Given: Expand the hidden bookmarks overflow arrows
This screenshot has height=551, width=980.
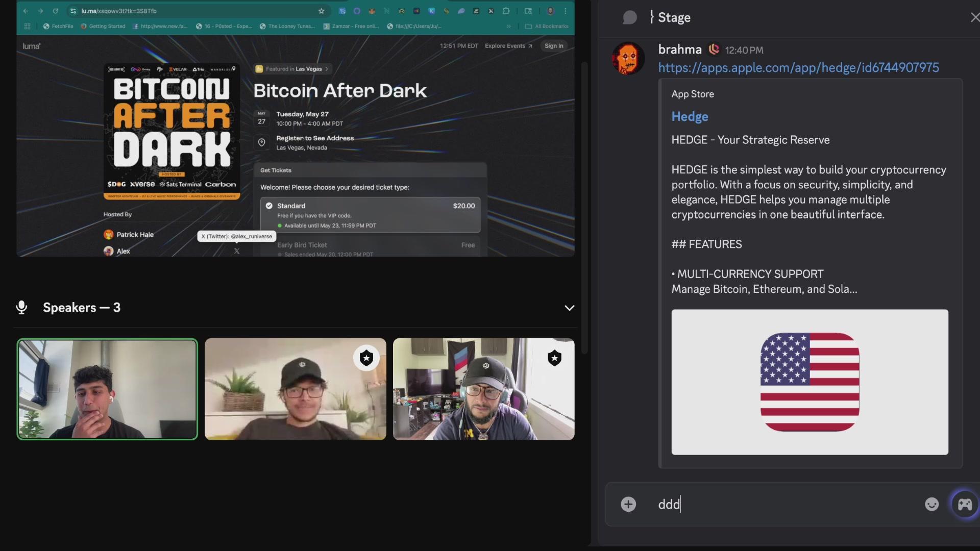Looking at the screenshot, I should pos(508,26).
